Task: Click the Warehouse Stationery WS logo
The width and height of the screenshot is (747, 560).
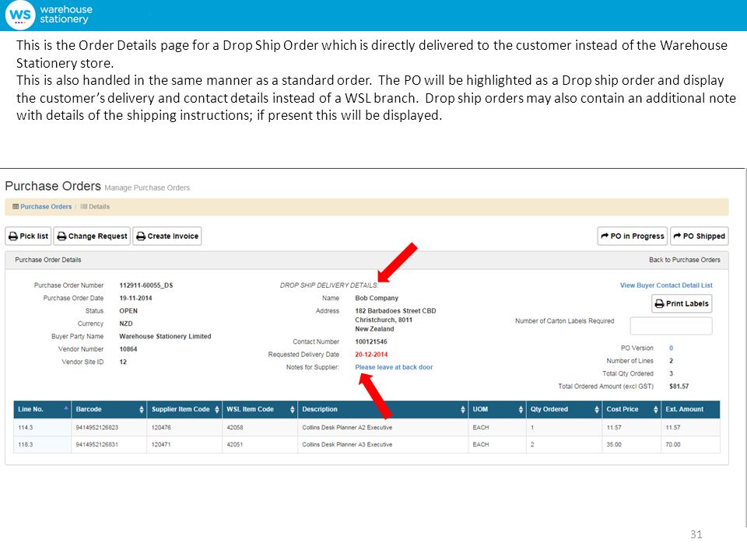Action: (20, 15)
